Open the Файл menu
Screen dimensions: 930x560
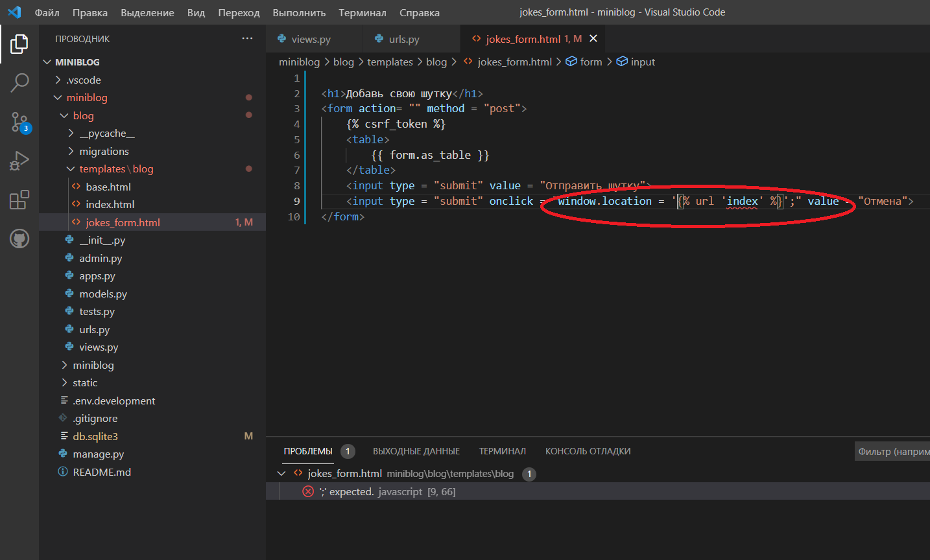(47, 12)
